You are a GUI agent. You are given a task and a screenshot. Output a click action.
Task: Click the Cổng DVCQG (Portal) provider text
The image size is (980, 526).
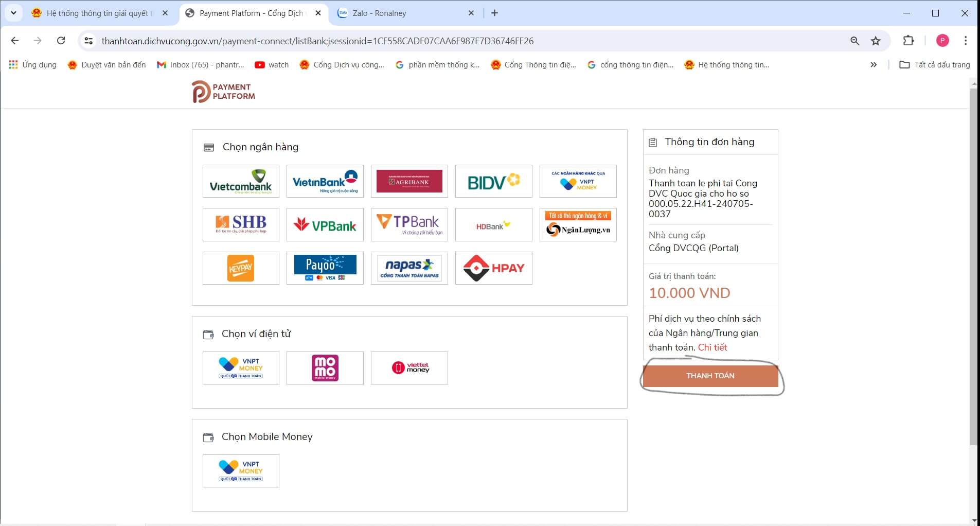[693, 248]
